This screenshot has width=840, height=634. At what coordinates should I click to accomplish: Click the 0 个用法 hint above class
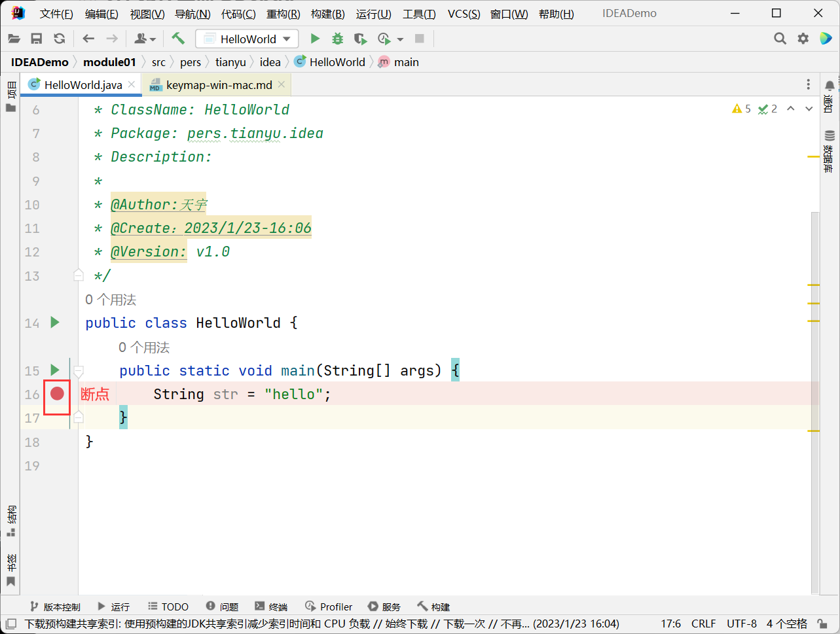[x=111, y=300]
